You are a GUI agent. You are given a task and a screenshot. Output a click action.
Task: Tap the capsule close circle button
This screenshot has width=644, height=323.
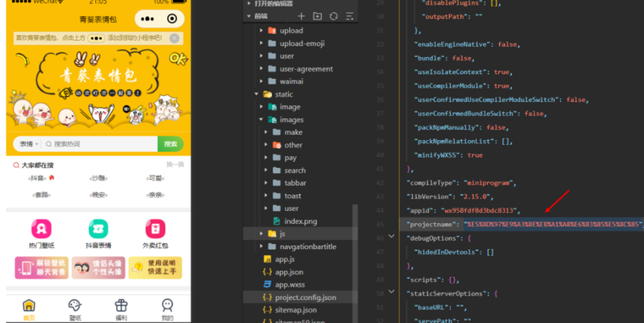(172, 19)
